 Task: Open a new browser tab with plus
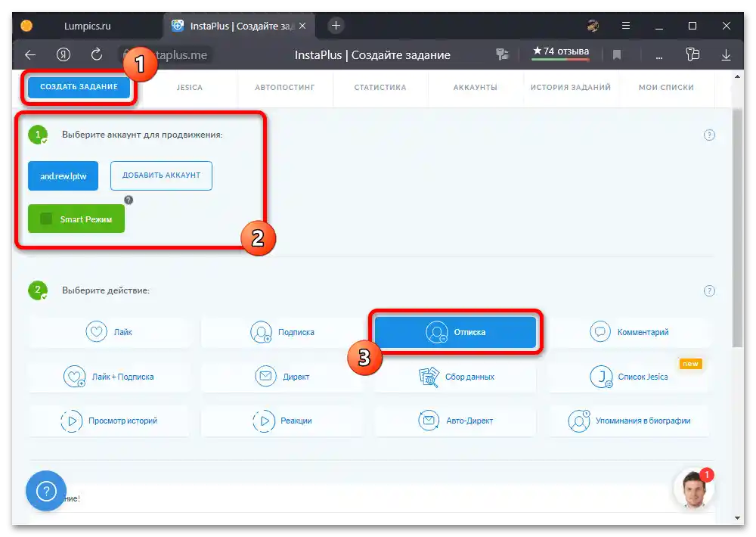336,26
